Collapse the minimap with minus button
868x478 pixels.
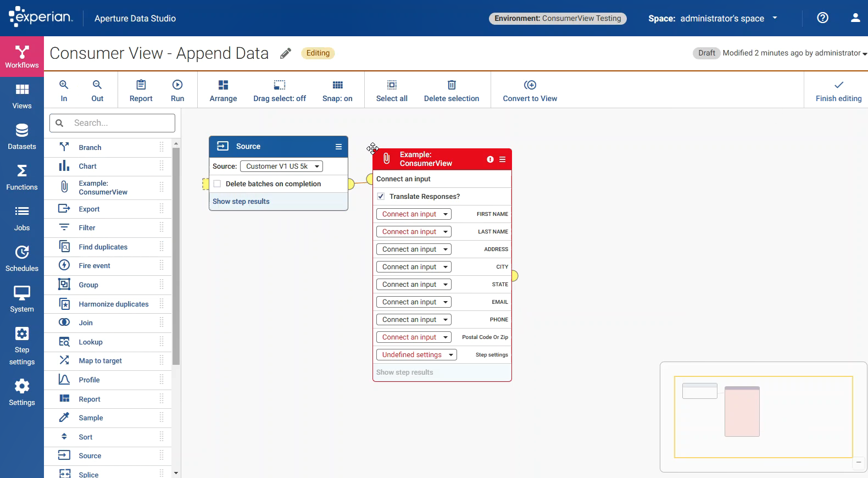click(859, 463)
